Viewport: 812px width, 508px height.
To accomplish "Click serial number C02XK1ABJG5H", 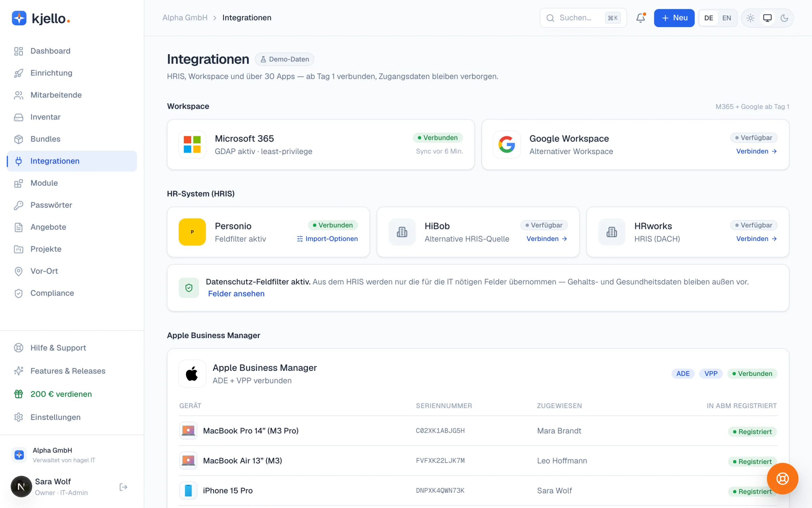I will (x=440, y=431).
